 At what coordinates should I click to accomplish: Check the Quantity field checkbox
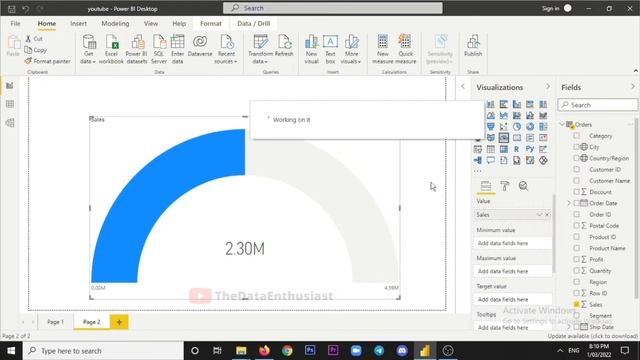[576, 271]
